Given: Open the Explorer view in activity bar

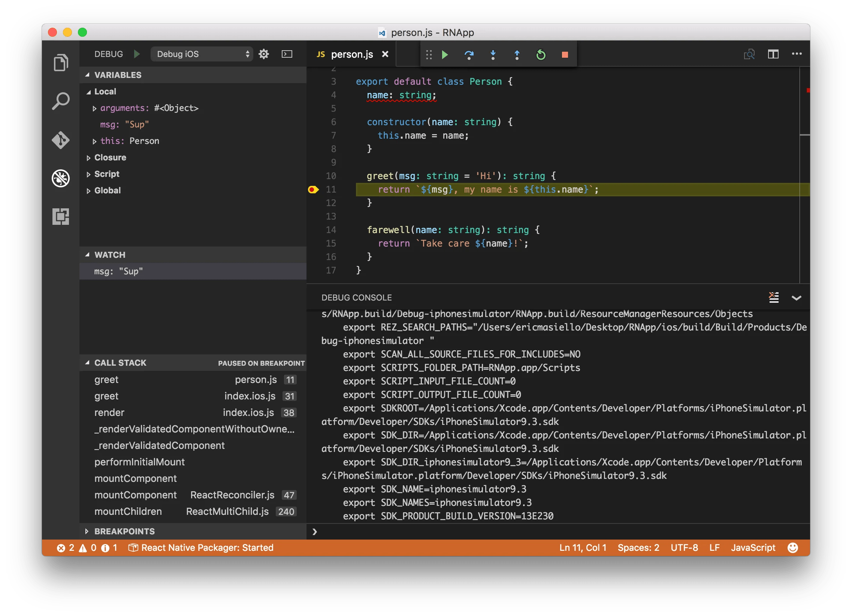Looking at the screenshot, I should click(x=60, y=62).
